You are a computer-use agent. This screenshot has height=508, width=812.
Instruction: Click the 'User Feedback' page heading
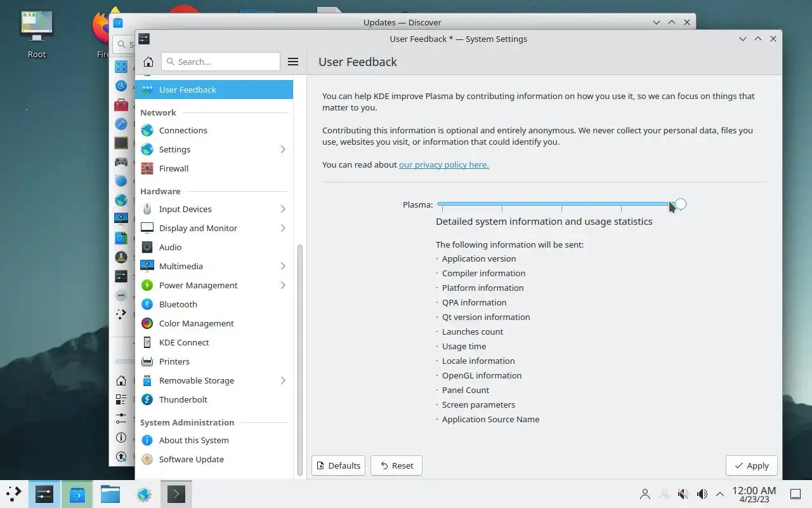tap(358, 62)
